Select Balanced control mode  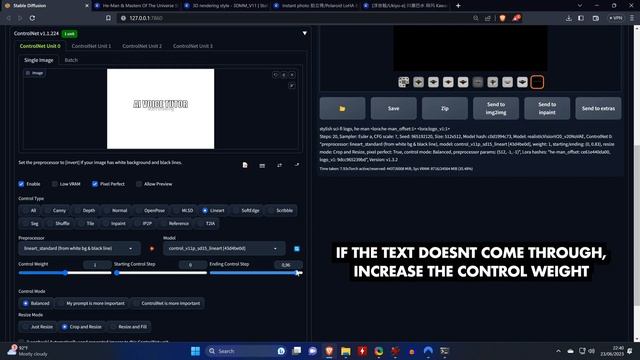pos(36,303)
